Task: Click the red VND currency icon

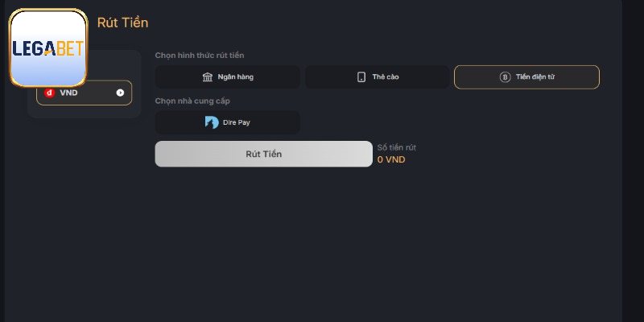Action: pyautogui.click(x=50, y=93)
